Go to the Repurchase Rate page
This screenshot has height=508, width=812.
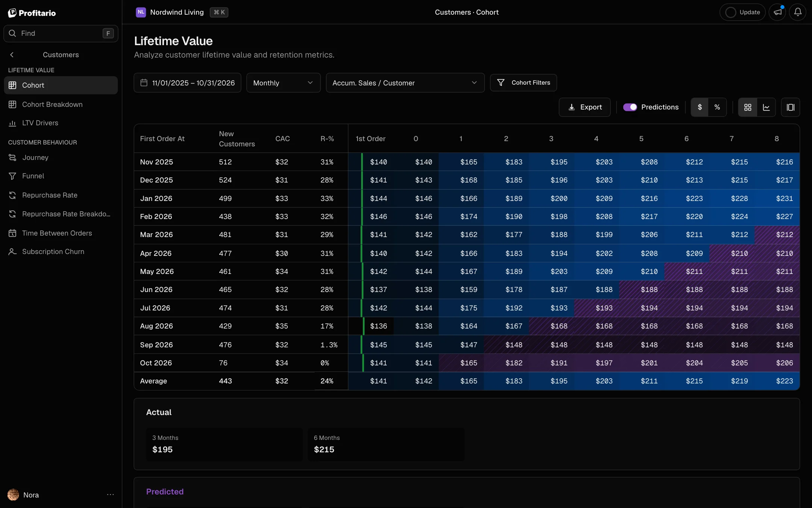click(x=61, y=195)
